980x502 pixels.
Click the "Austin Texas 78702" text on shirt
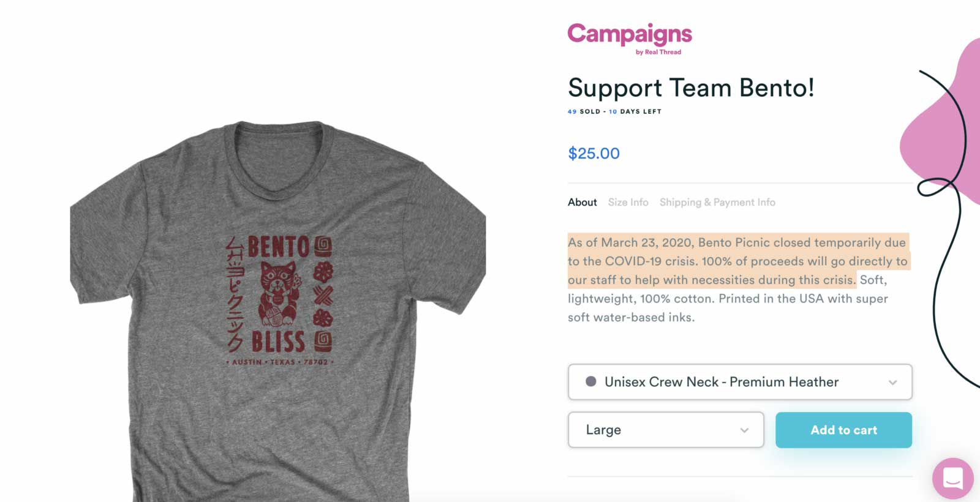[280, 362]
